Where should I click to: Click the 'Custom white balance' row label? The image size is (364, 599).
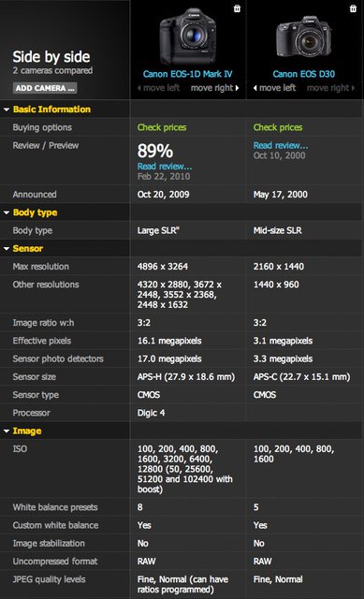(56, 525)
